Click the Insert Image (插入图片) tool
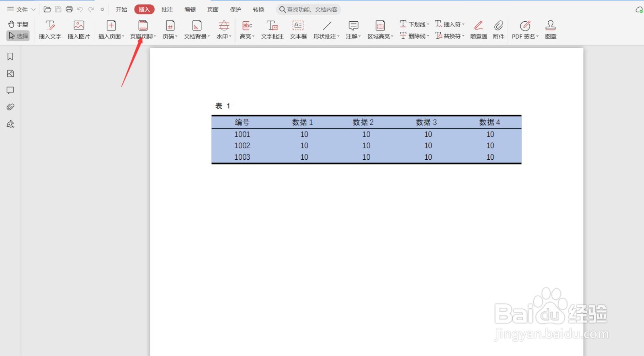 click(79, 30)
